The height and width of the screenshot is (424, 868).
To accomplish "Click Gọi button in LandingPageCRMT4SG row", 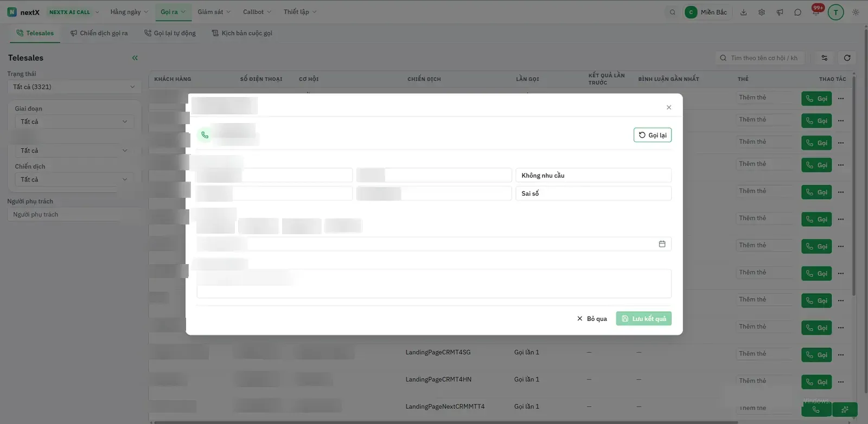I will pyautogui.click(x=816, y=355).
